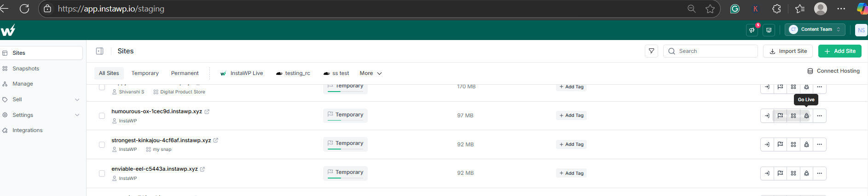Open strongest-kinkajou site external link icon

216,140
